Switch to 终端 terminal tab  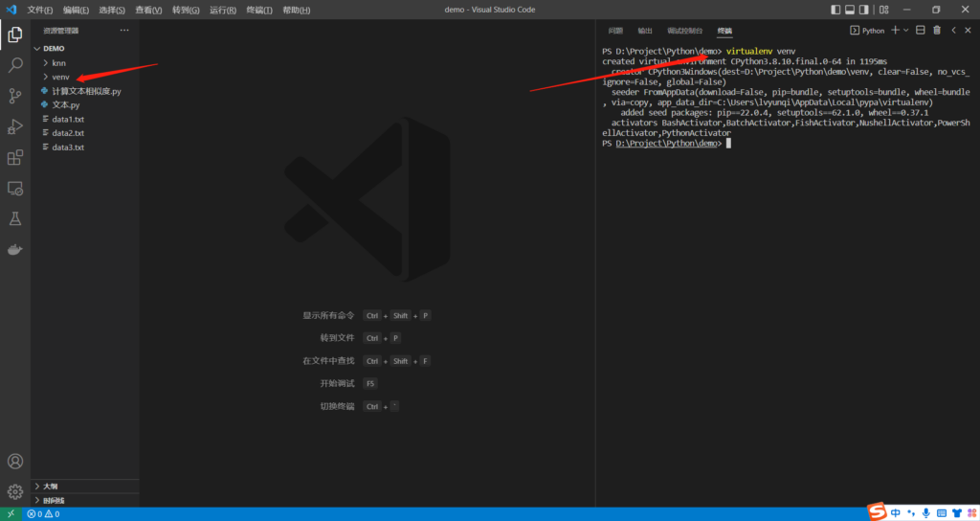click(x=724, y=31)
